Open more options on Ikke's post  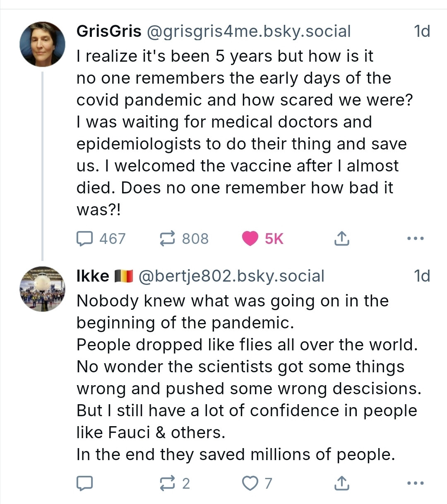coord(416,483)
